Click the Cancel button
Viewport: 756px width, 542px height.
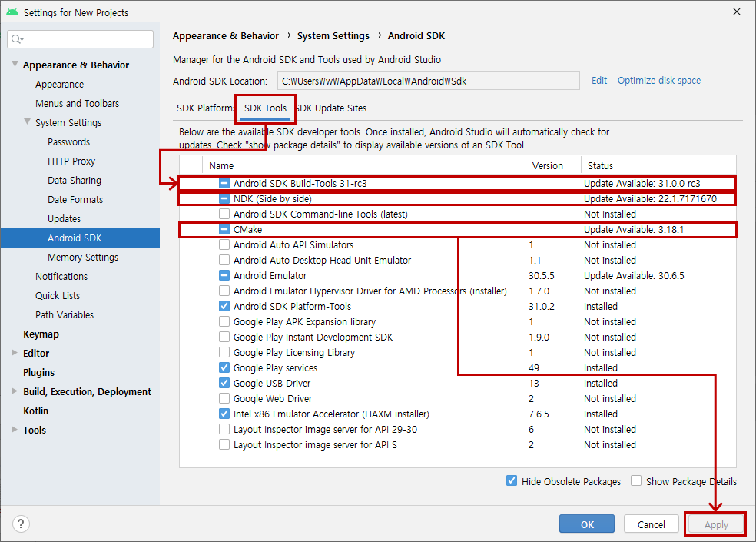pyautogui.click(x=651, y=524)
